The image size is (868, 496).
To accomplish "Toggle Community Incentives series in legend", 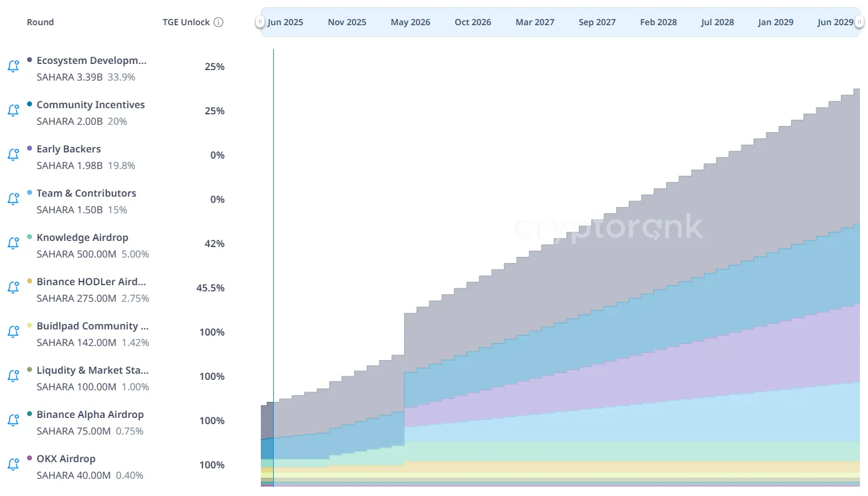I will pos(90,105).
